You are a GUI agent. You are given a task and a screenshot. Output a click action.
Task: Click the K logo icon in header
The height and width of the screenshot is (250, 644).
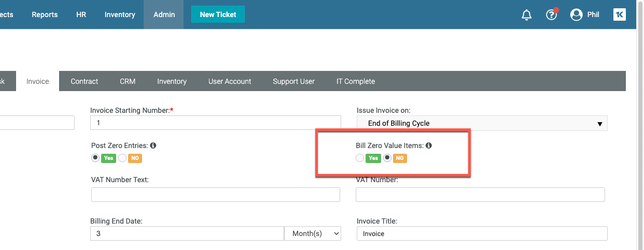pos(619,14)
